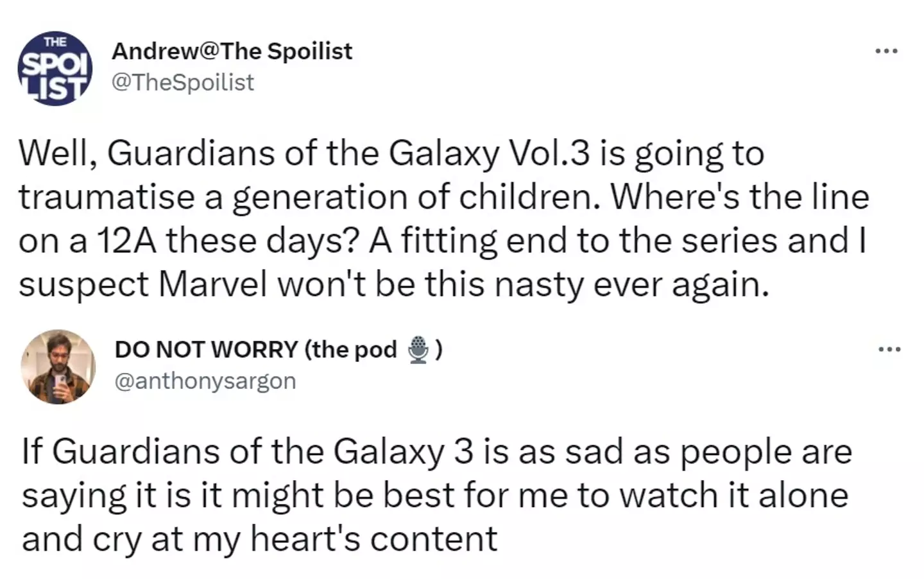924x579 pixels.
Task: Click the @TheSpoilist handle
Action: (183, 83)
